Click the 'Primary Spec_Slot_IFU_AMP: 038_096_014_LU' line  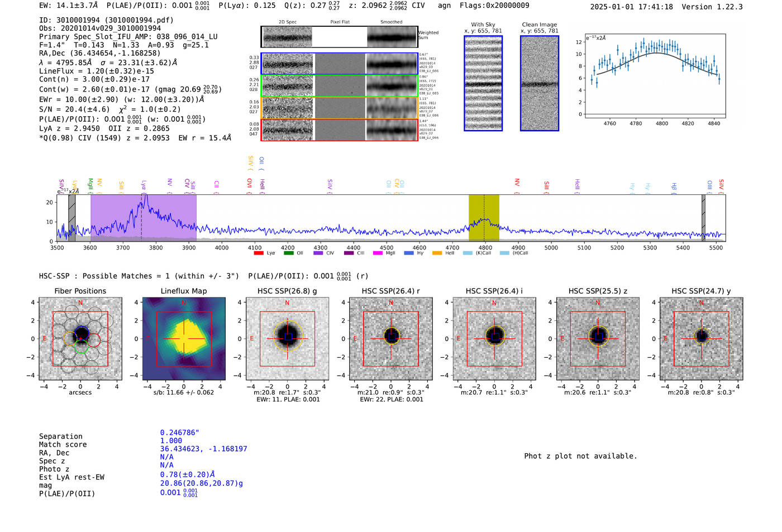pyautogui.click(x=128, y=37)
